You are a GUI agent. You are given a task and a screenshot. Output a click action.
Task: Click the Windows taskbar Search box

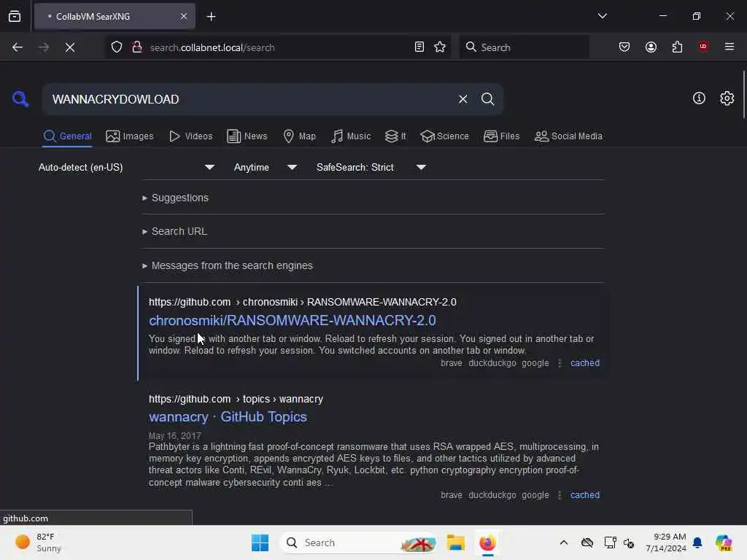click(358, 542)
